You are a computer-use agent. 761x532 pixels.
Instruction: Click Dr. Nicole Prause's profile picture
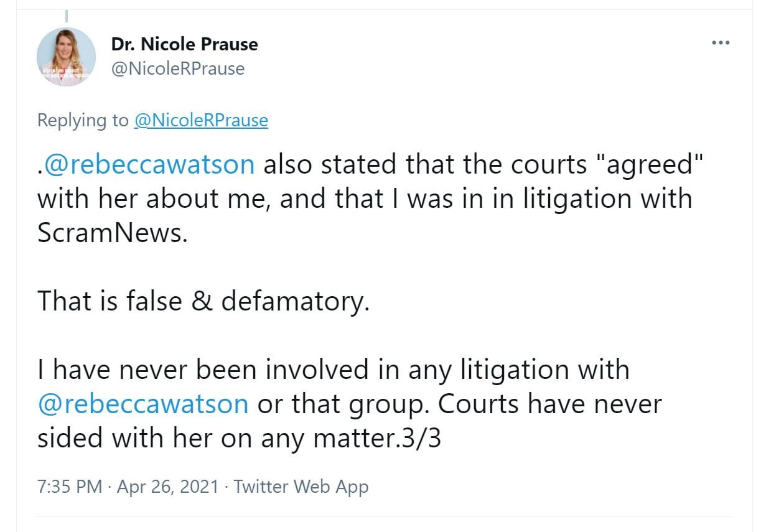point(67,57)
